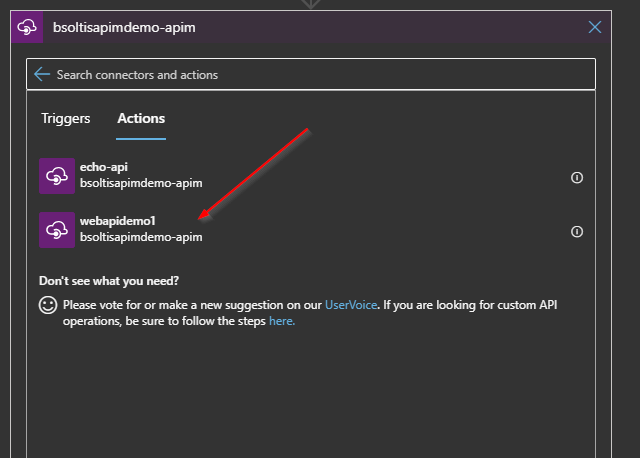Image resolution: width=640 pixels, height=458 pixels.
Task: Click back arrow in search box
Action: 41,75
